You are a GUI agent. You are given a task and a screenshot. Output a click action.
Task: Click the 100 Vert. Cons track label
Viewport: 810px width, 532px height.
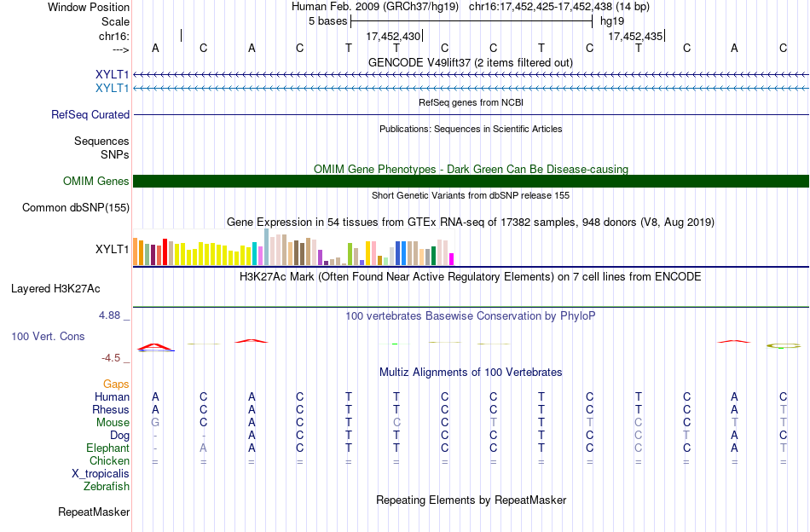48,336
